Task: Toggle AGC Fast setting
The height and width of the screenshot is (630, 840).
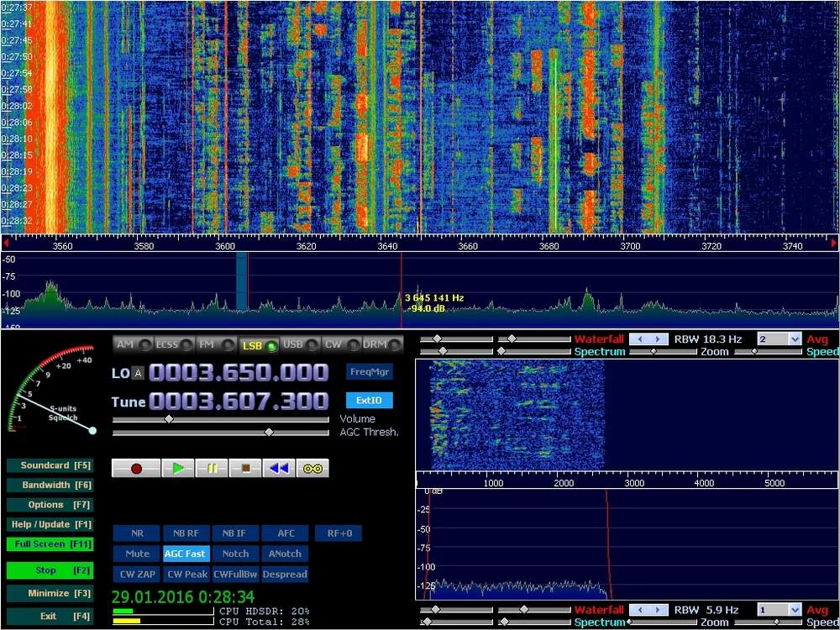Action: point(186,554)
